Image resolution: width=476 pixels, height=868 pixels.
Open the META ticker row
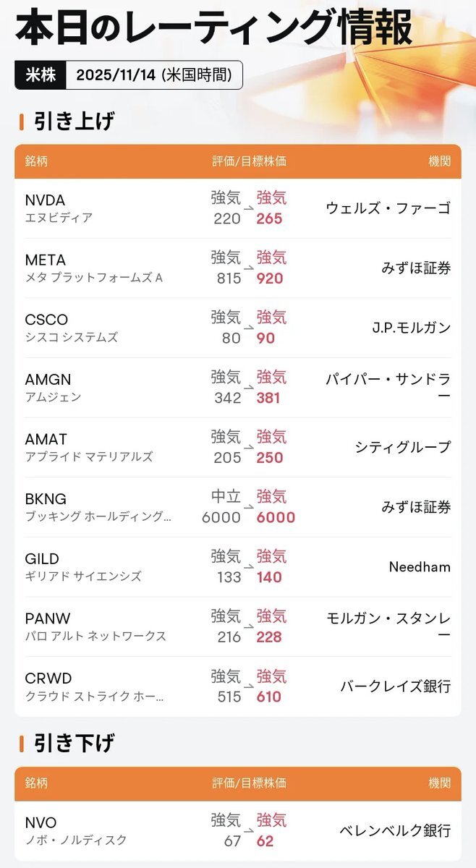coord(45,260)
